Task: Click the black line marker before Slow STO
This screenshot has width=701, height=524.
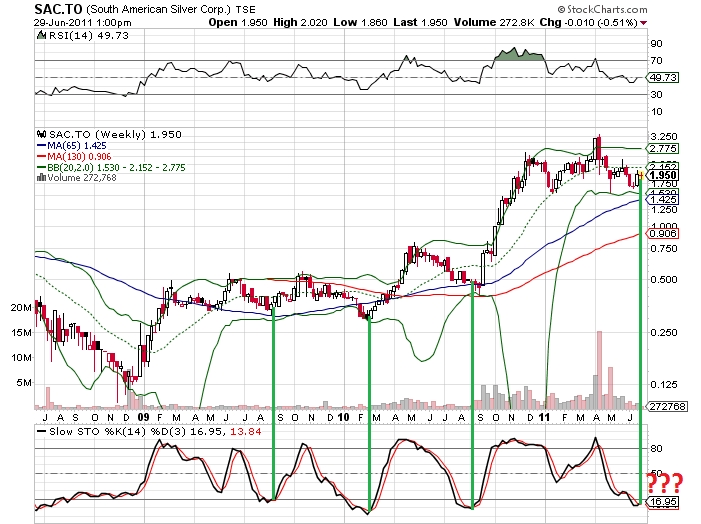Action: point(42,431)
